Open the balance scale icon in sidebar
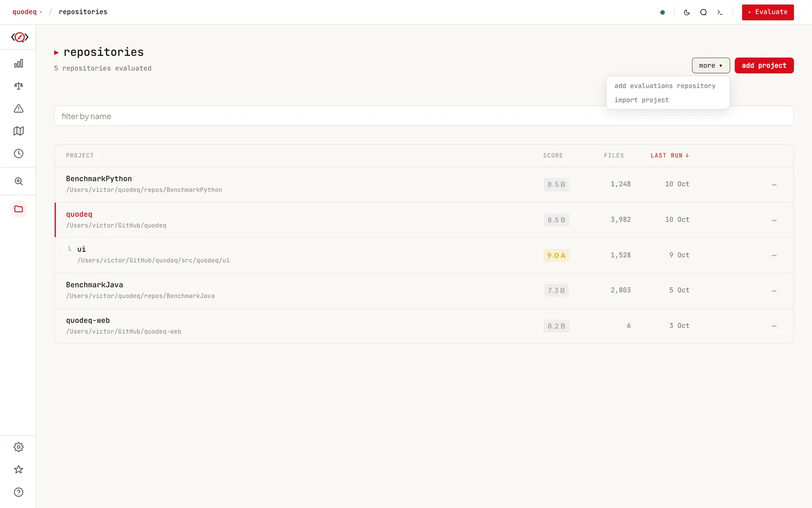Viewport: 812px width, 508px height. coord(19,86)
